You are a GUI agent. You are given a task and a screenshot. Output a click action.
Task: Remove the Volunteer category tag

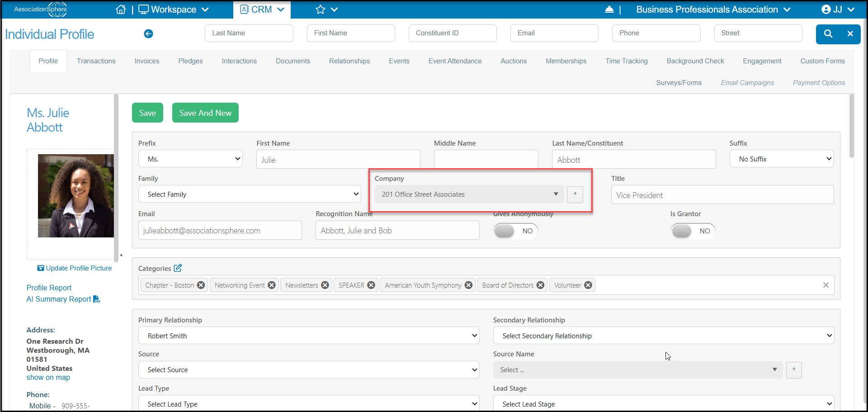(588, 285)
